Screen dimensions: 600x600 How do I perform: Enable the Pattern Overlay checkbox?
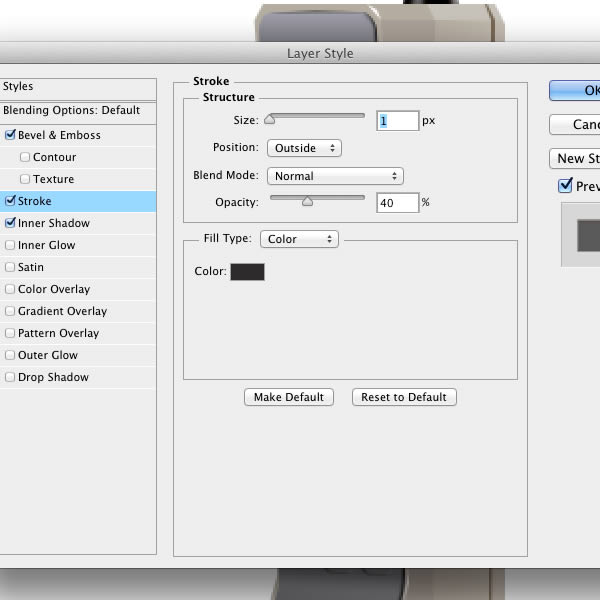pos(10,333)
